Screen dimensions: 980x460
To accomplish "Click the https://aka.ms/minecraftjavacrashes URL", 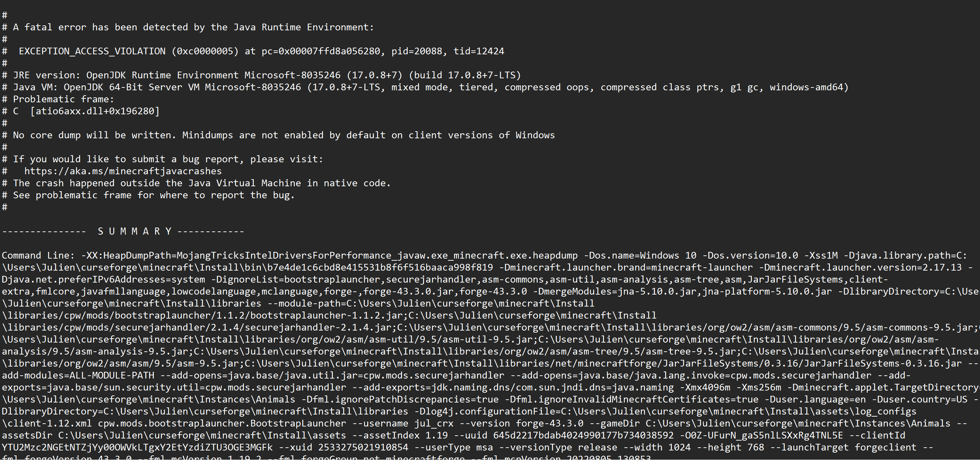I will tap(123, 171).
